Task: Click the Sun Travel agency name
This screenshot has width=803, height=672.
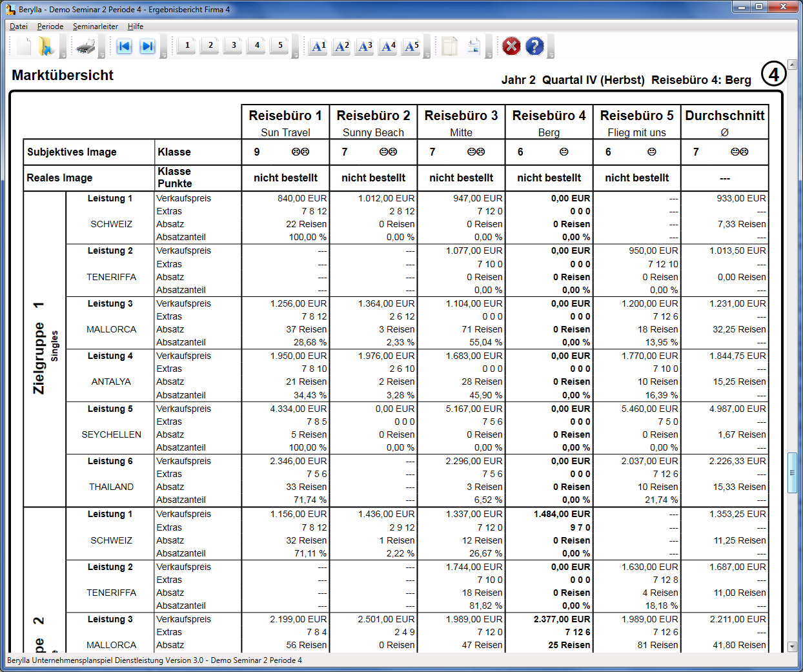Action: (285, 132)
